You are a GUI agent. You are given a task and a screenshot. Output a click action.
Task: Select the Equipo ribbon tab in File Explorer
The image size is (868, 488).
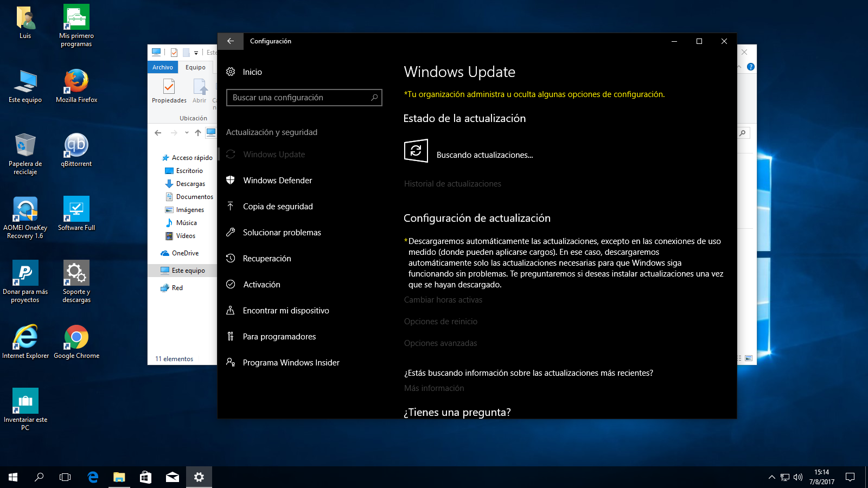(x=195, y=67)
